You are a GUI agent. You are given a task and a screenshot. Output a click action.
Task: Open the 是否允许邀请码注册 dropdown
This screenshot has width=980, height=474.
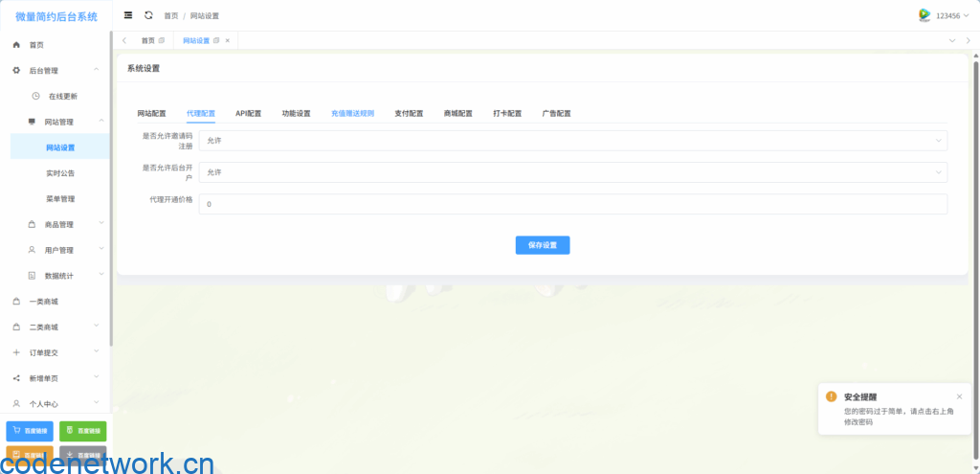pyautogui.click(x=572, y=141)
